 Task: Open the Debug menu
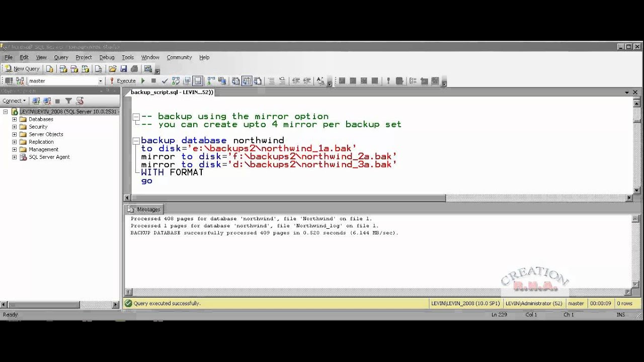click(x=107, y=57)
